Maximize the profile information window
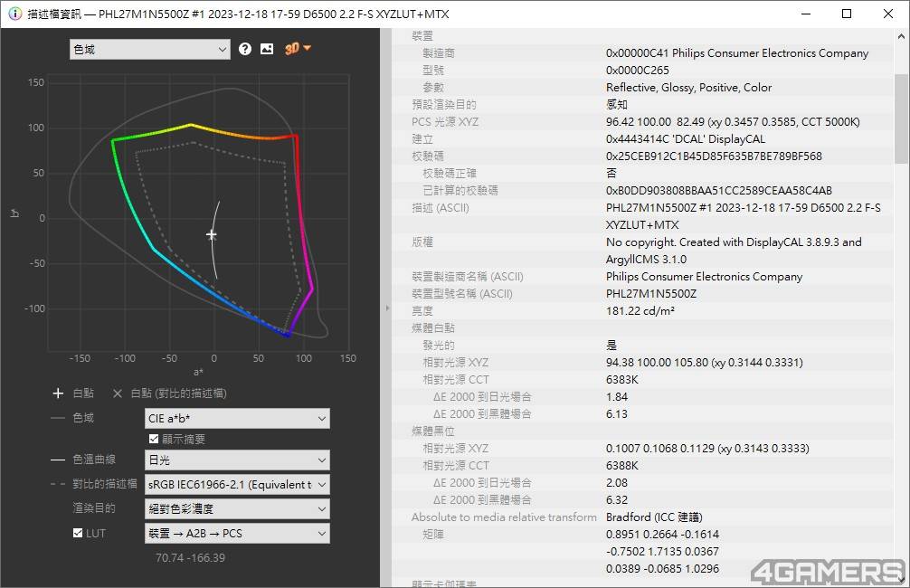 coord(847,14)
